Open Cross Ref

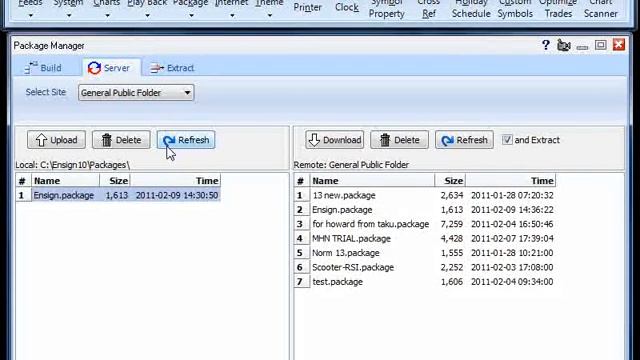(429, 9)
